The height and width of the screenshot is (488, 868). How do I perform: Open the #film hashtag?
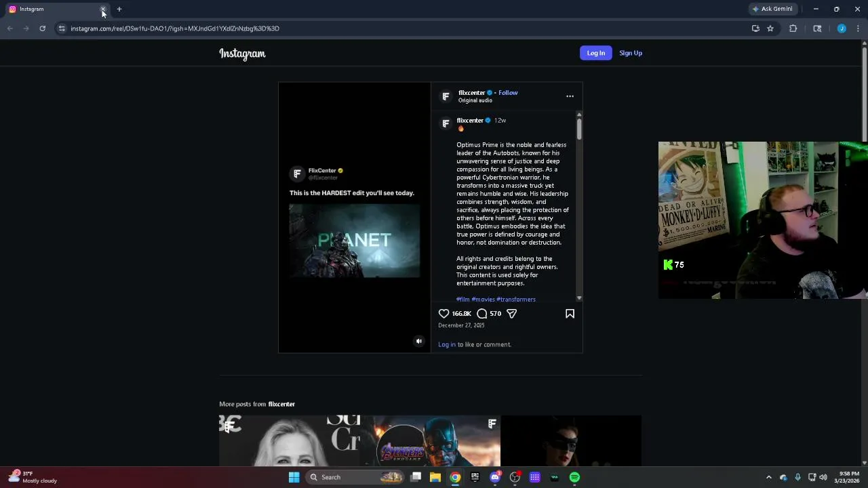click(x=463, y=299)
